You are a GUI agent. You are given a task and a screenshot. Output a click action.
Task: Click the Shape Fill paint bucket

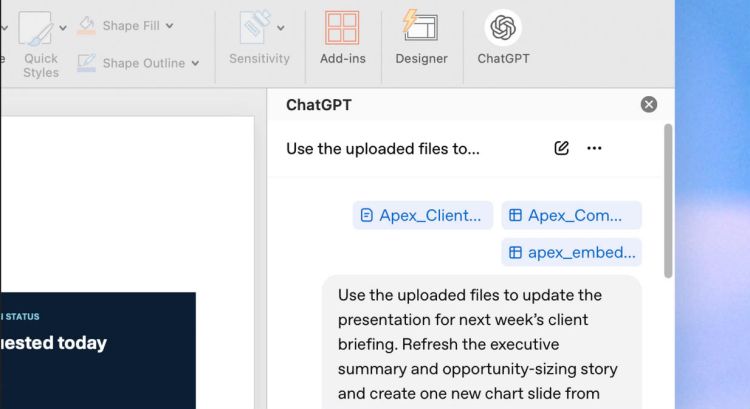[x=87, y=25]
